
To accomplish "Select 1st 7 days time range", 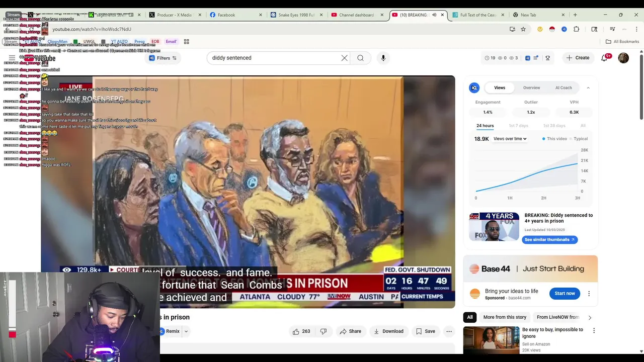I will [518, 126].
